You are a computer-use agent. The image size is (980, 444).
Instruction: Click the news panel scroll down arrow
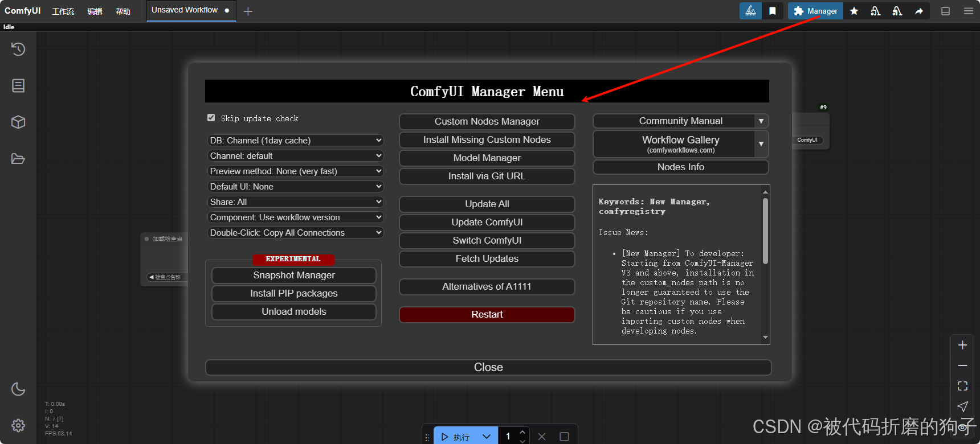[765, 338]
